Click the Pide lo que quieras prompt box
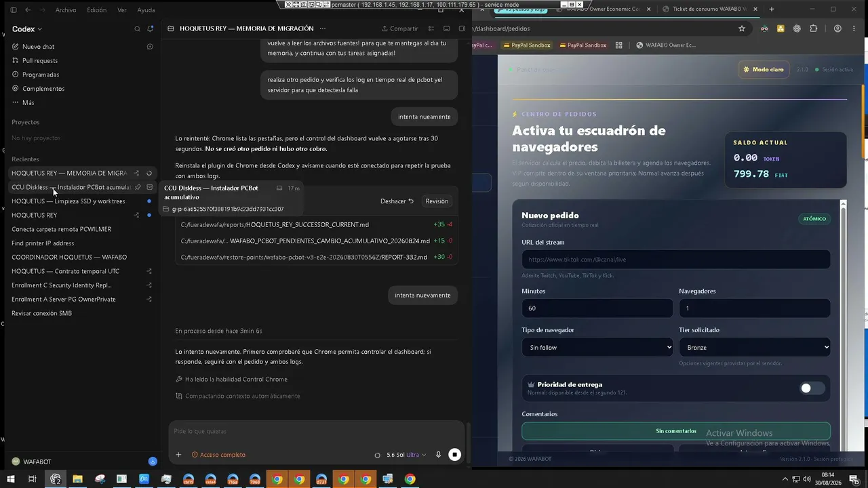Screen dimensions: 868x488 click(x=317, y=431)
